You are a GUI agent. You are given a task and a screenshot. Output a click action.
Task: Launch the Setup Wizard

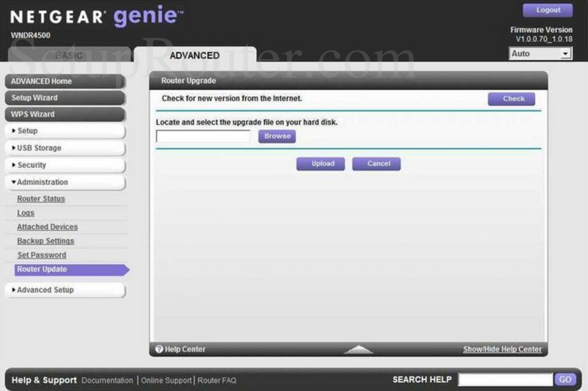click(x=65, y=98)
